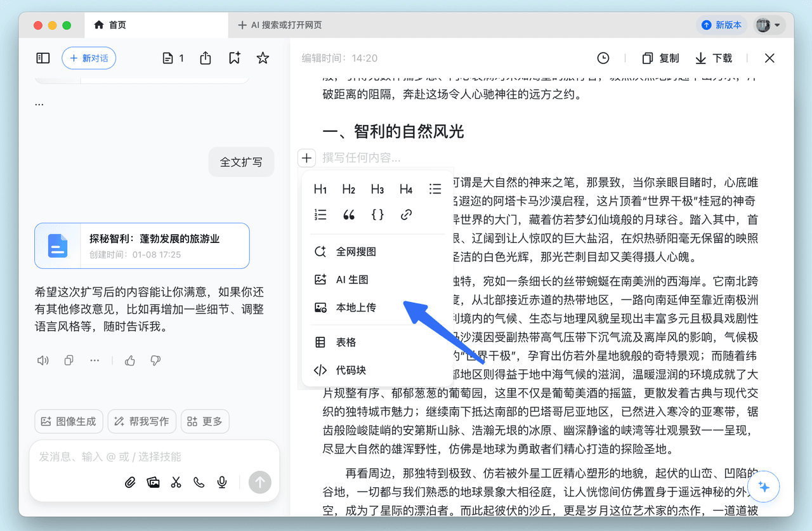Select 全网搜图 menu option
812x531 pixels.
pyautogui.click(x=355, y=252)
